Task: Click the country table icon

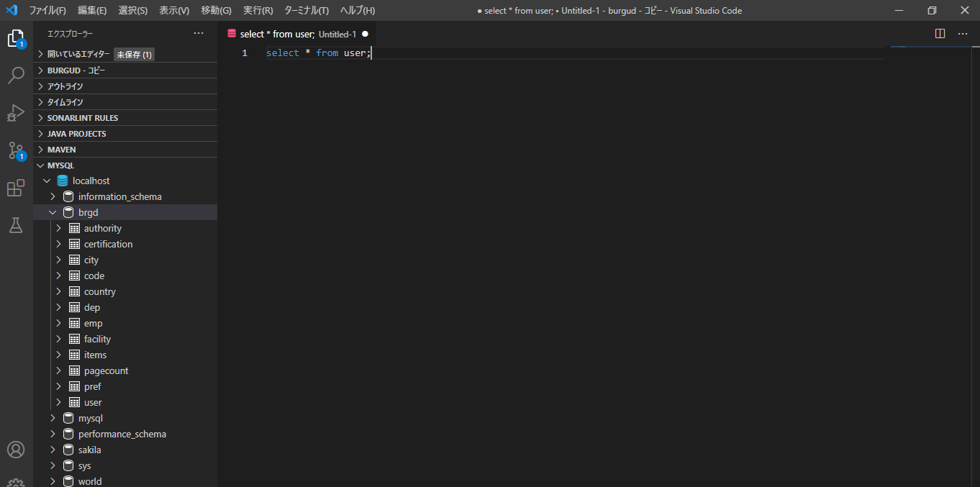Action: pyautogui.click(x=74, y=291)
